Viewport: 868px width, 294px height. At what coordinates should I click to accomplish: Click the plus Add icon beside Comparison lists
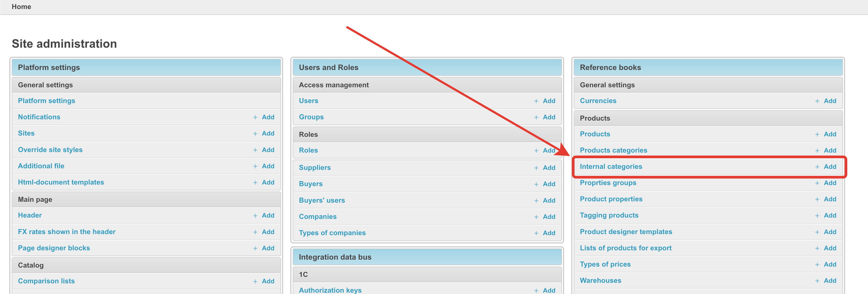coord(255,281)
